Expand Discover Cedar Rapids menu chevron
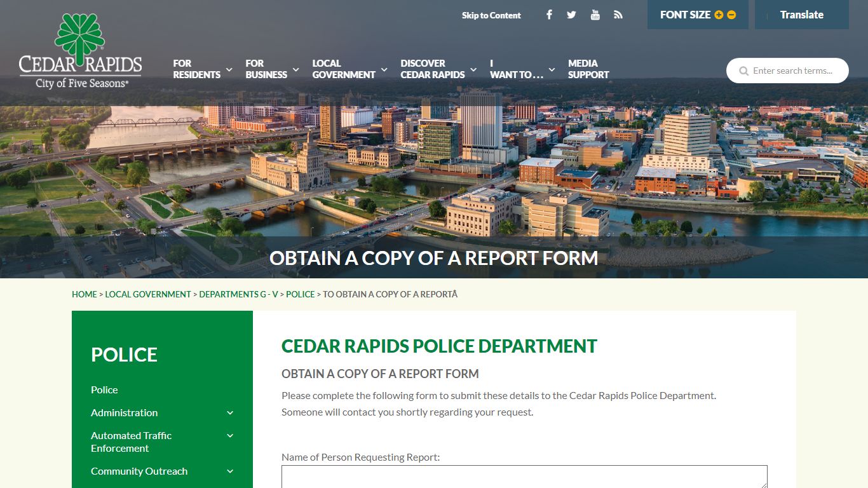 coord(473,69)
